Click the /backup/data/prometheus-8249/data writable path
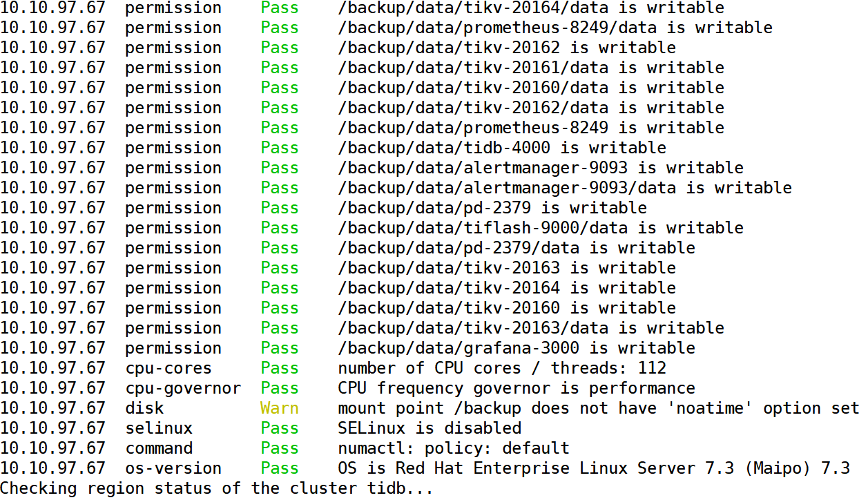 tap(555, 28)
